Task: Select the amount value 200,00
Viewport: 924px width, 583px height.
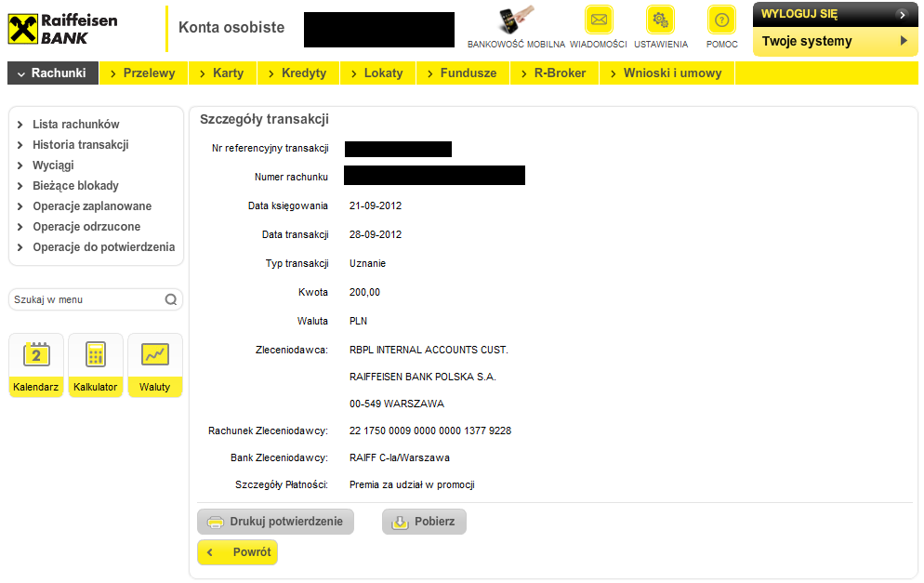Action: [364, 292]
